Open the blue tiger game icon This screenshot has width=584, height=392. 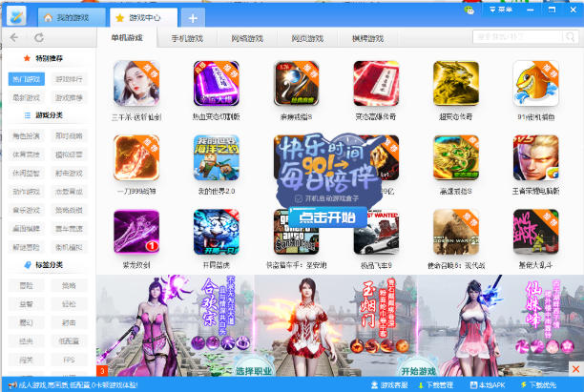[x=217, y=232]
